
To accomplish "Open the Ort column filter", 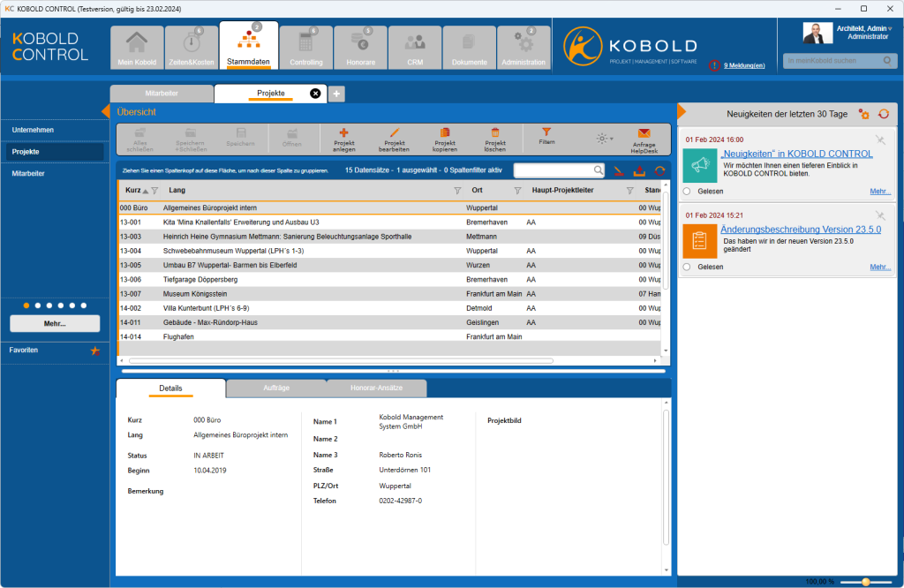I will click(x=517, y=191).
